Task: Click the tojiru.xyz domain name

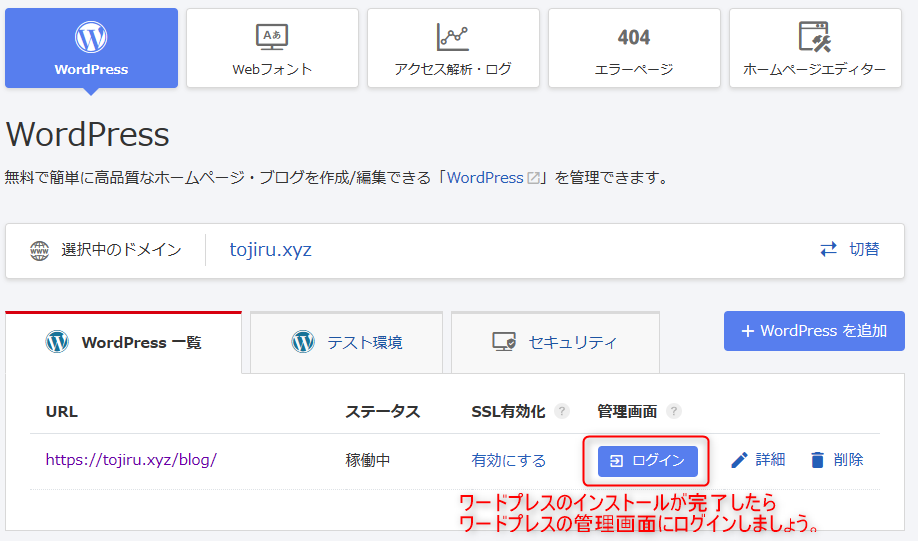Action: (270, 250)
